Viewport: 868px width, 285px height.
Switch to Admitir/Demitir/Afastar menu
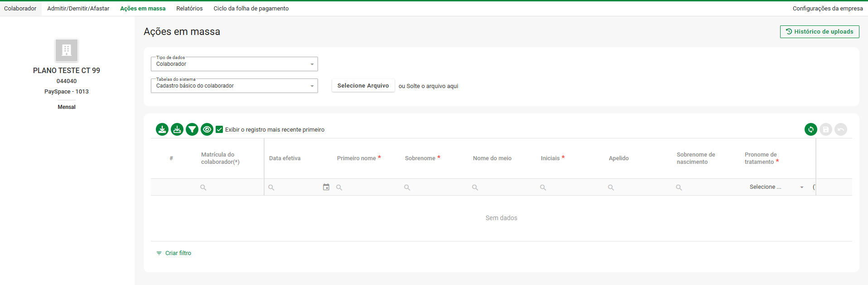pyautogui.click(x=78, y=9)
